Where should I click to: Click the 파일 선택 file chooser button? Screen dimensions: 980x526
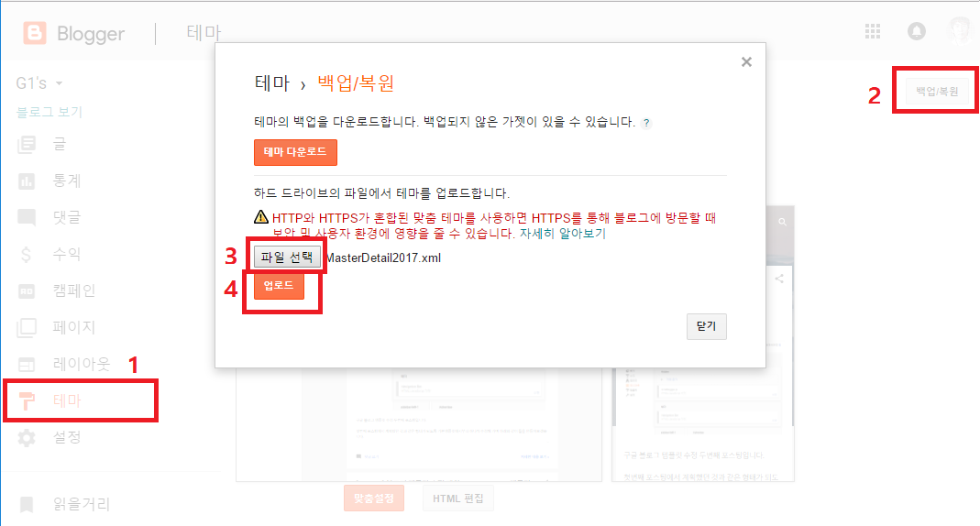click(x=288, y=257)
